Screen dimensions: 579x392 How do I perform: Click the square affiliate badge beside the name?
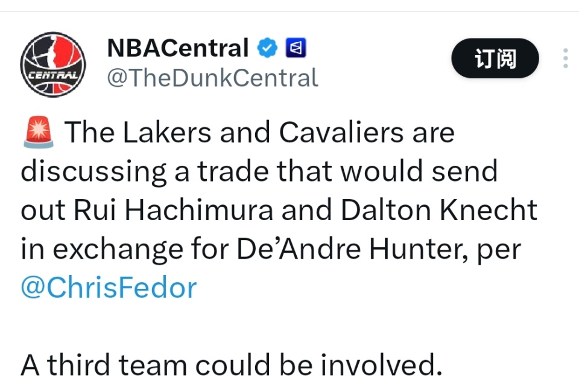[296, 48]
